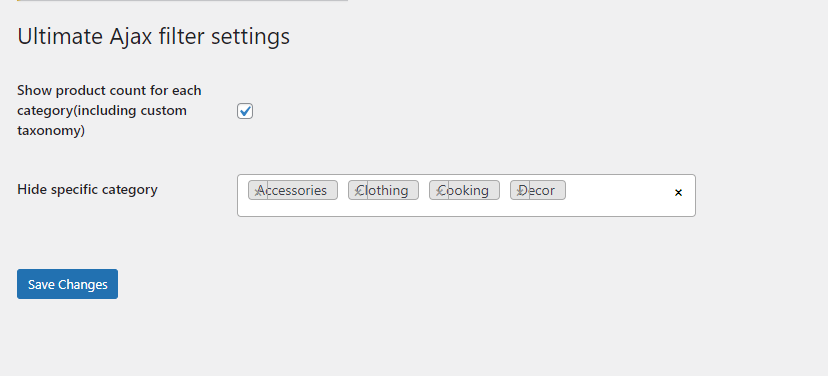Click the Ultimate Ajax filter settings heading
Screen dimensions: 828x376
point(154,36)
